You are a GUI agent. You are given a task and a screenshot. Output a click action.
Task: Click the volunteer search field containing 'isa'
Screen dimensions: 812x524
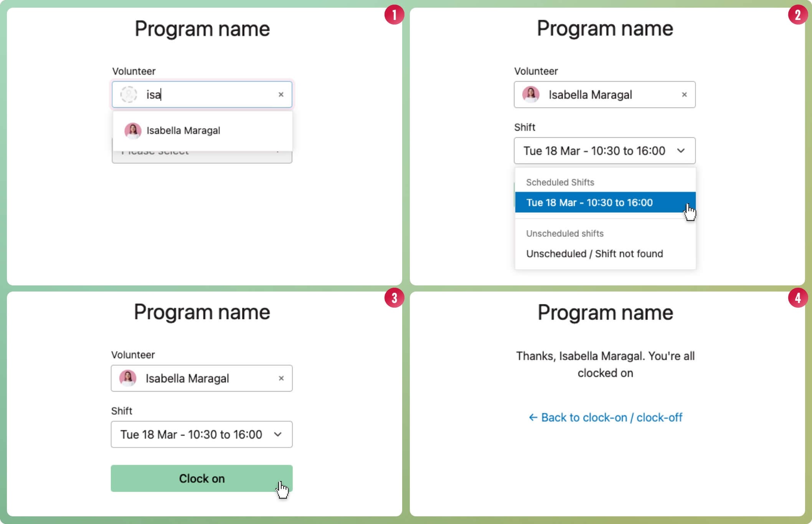(207, 95)
